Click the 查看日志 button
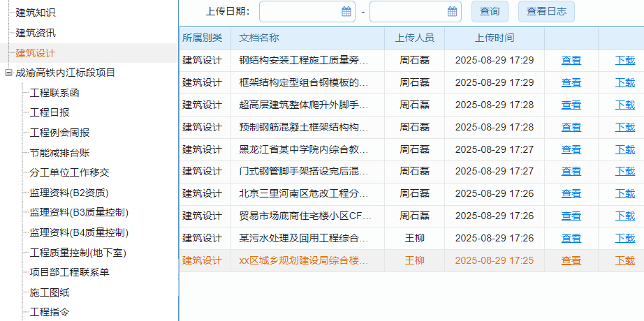The height and width of the screenshot is (321, 644). [546, 11]
